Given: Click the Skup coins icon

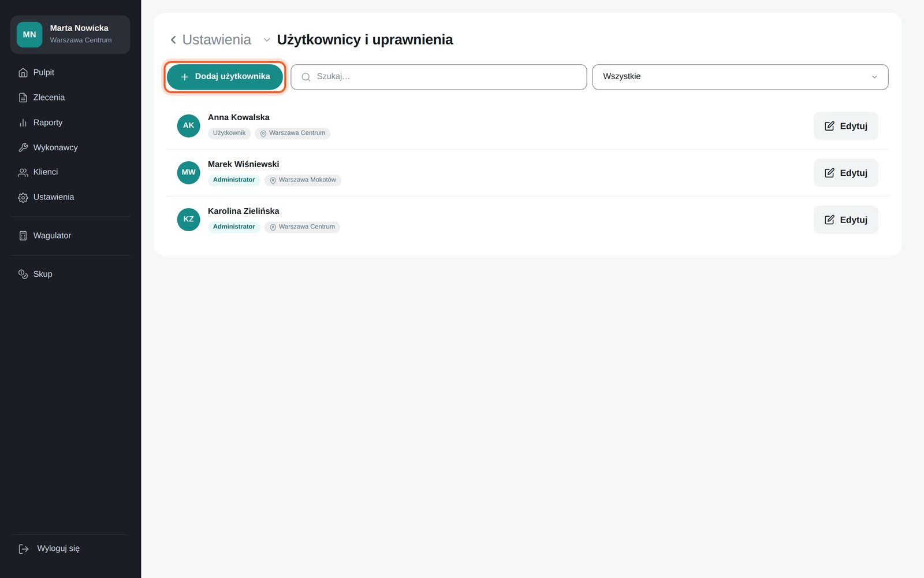Looking at the screenshot, I should coord(23,274).
